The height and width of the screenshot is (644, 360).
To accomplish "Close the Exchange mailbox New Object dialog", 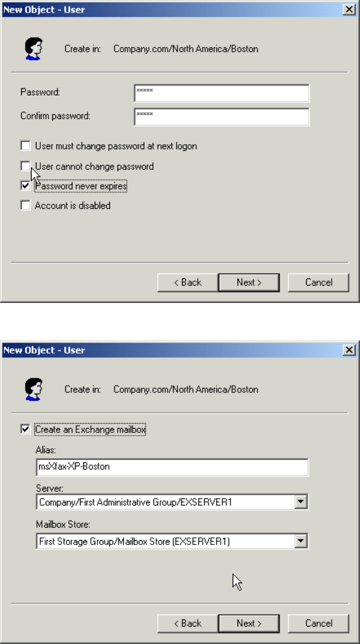I will pos(350,351).
